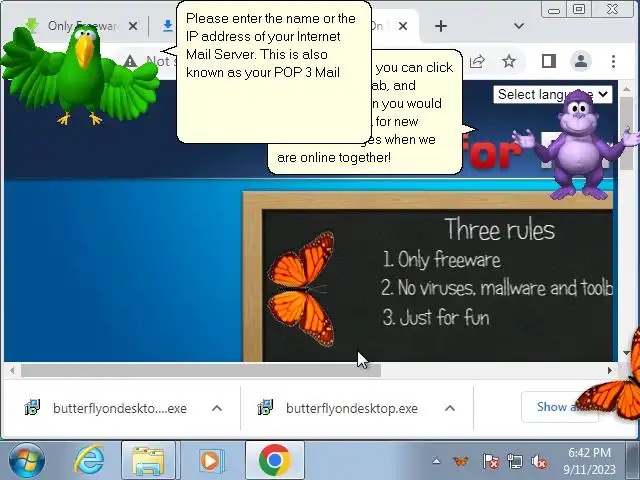Click the horizontal scrollbar left arrow

pos(12,370)
